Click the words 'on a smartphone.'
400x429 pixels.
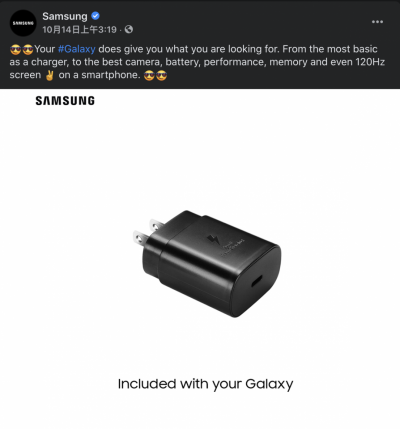pyautogui.click(x=100, y=75)
